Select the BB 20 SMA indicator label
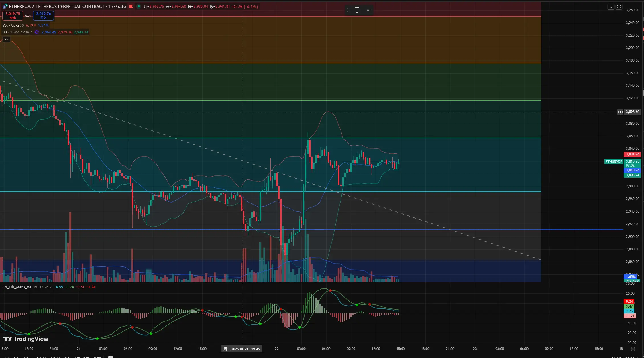The height and width of the screenshot is (358, 644). point(17,32)
